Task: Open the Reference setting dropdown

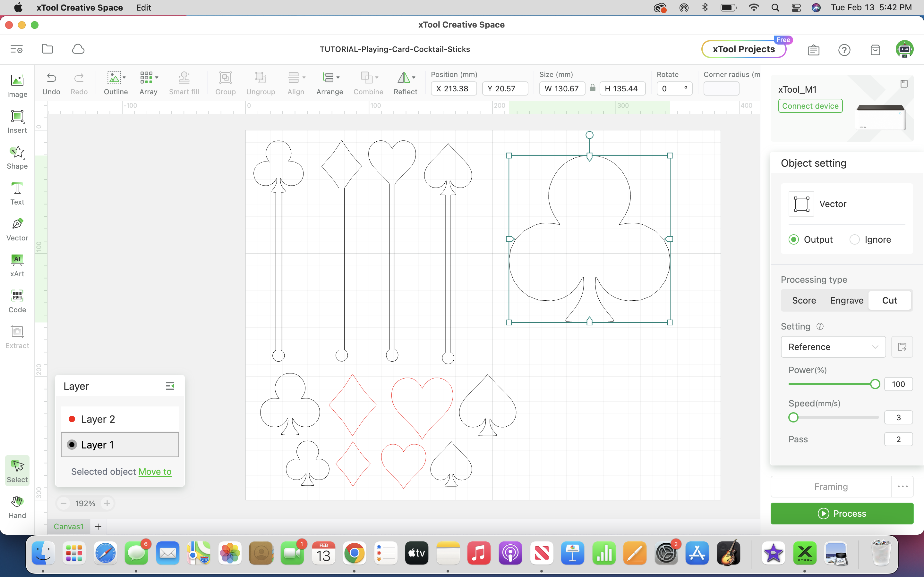Action: coord(833,347)
